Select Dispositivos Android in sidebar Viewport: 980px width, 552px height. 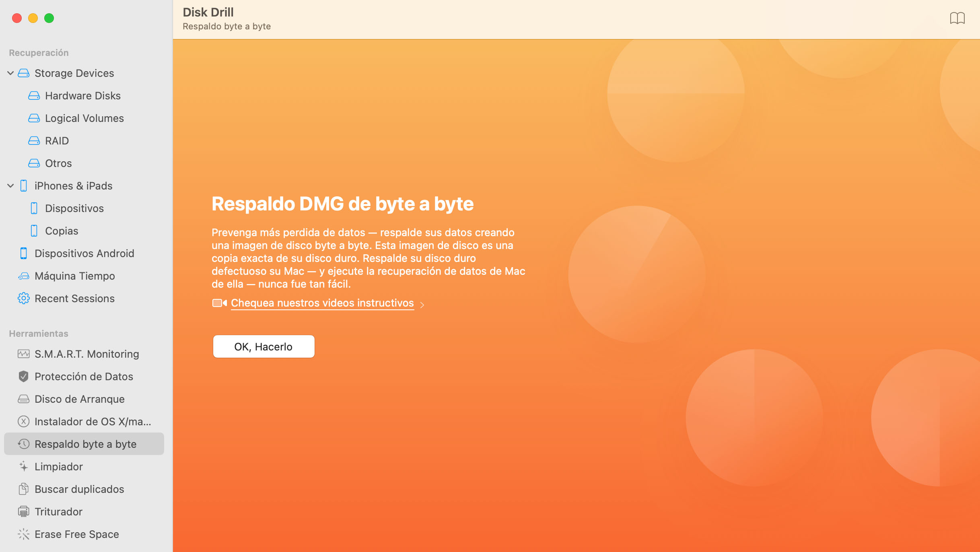click(x=85, y=253)
